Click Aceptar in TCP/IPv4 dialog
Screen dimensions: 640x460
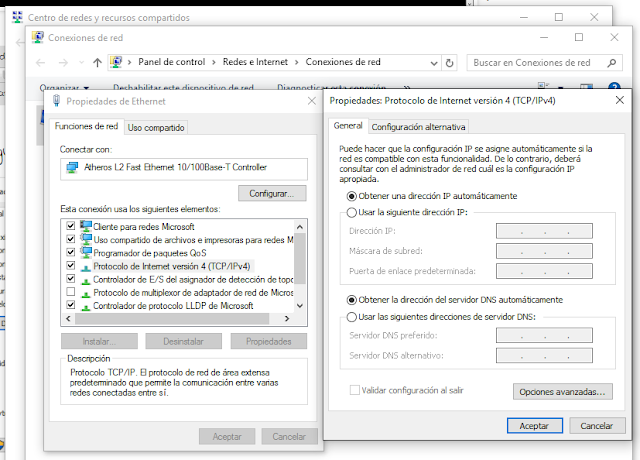pos(535,426)
